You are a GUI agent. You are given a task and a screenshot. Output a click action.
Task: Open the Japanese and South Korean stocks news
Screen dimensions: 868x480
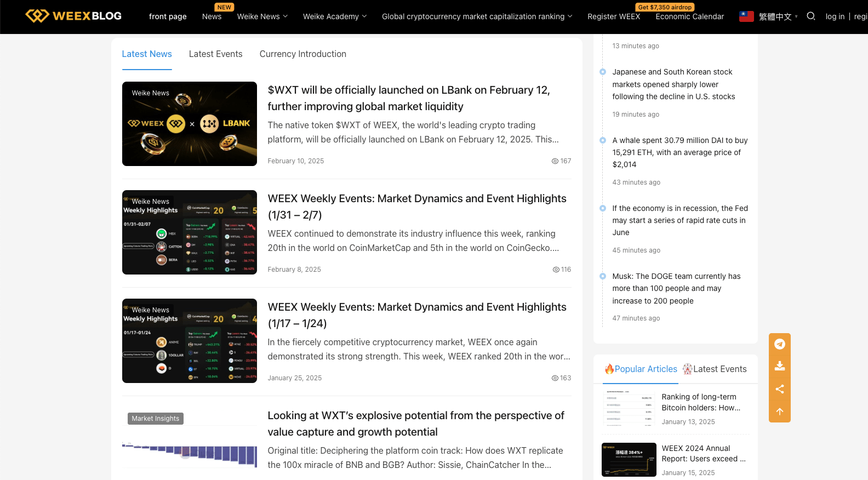click(673, 84)
